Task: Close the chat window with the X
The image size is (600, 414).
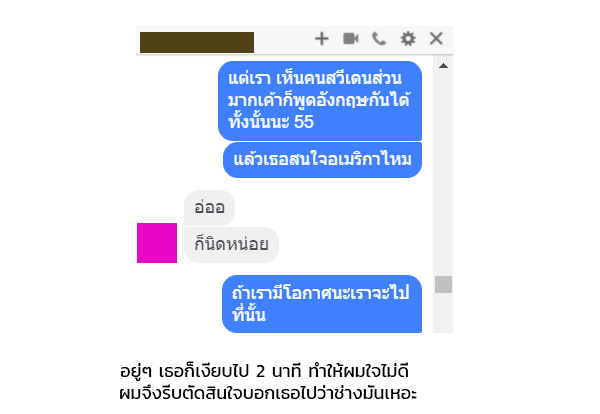Action: pos(436,39)
